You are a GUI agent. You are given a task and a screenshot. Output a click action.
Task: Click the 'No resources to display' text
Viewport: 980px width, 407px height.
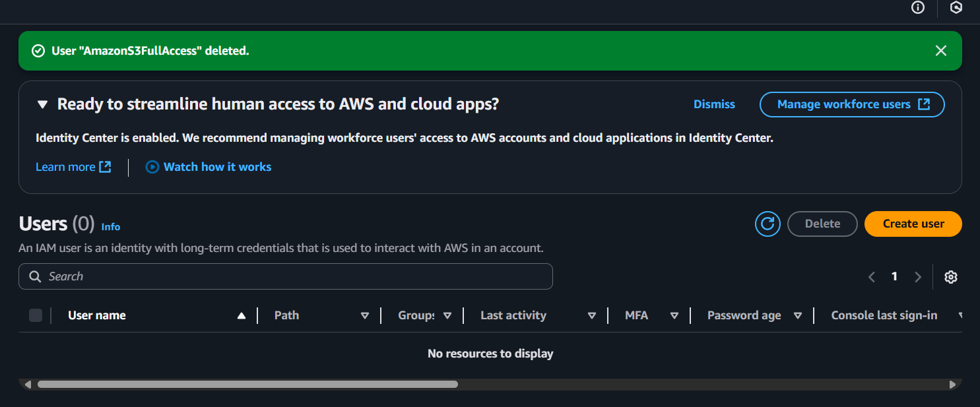pyautogui.click(x=490, y=354)
